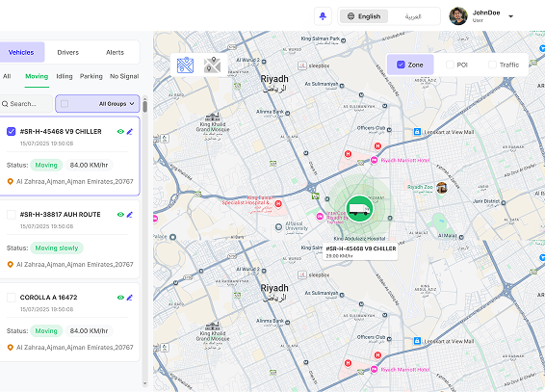Viewport: 545px width, 392px height.
Task: Tick the select-all checkbox near All Groups
Action: coord(65,104)
